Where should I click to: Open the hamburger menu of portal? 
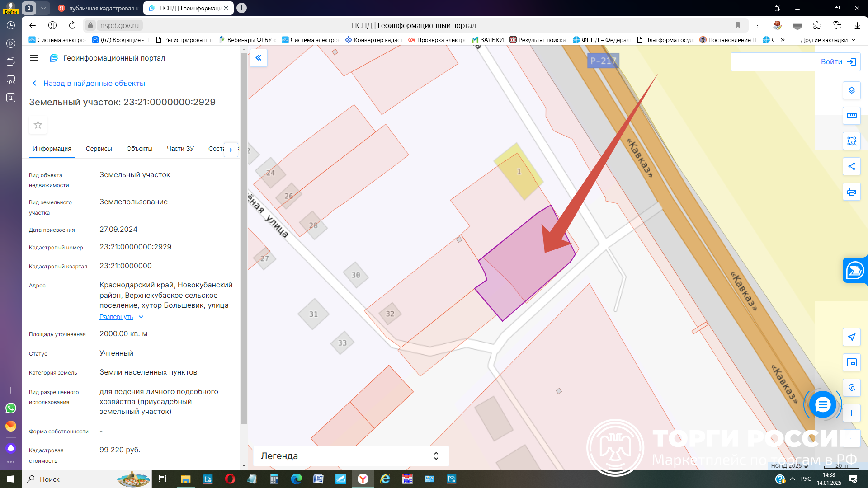point(34,58)
